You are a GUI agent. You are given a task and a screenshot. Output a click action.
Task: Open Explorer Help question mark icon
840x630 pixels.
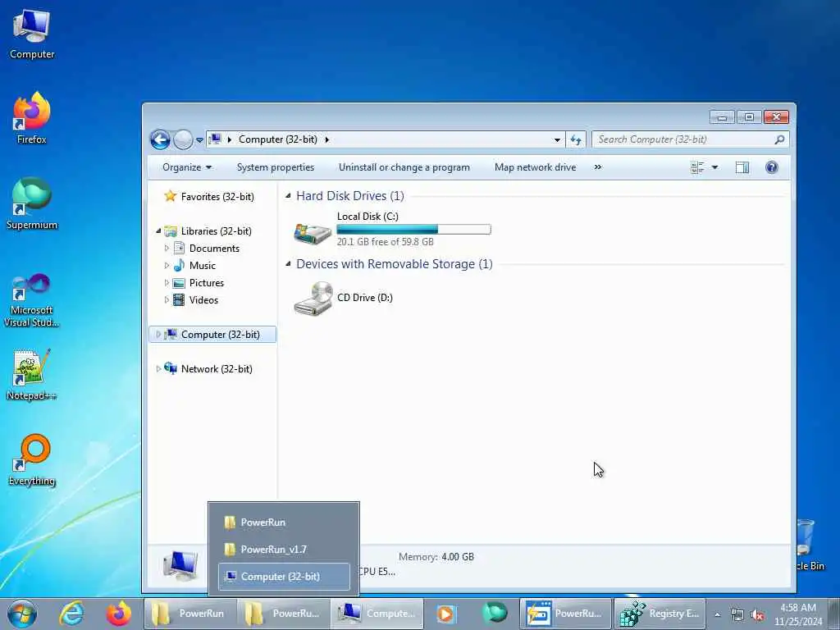pyautogui.click(x=771, y=167)
